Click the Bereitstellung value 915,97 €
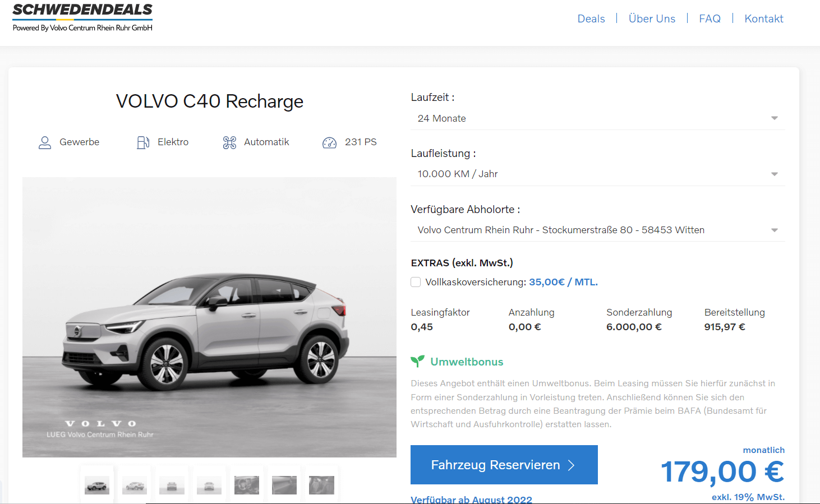820x504 pixels. coord(725,327)
